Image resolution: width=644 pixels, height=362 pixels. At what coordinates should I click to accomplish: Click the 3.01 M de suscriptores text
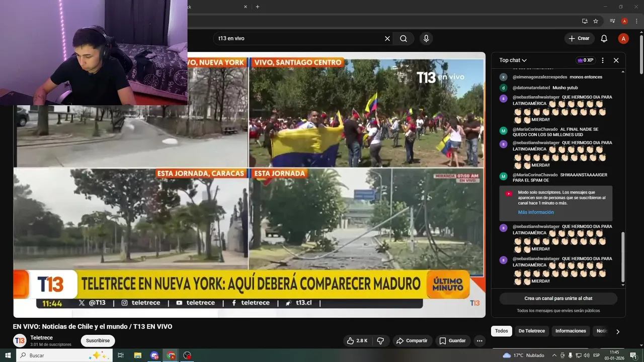tap(51, 344)
